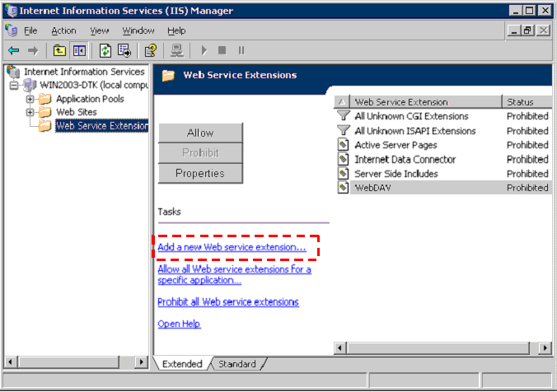This screenshot has width=557, height=392.
Task: Click the Back arrow toolbar icon
Action: coord(12,50)
